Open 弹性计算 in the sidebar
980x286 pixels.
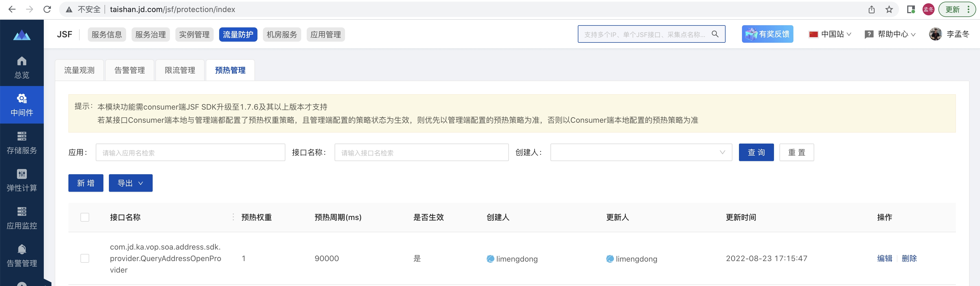tap(22, 181)
